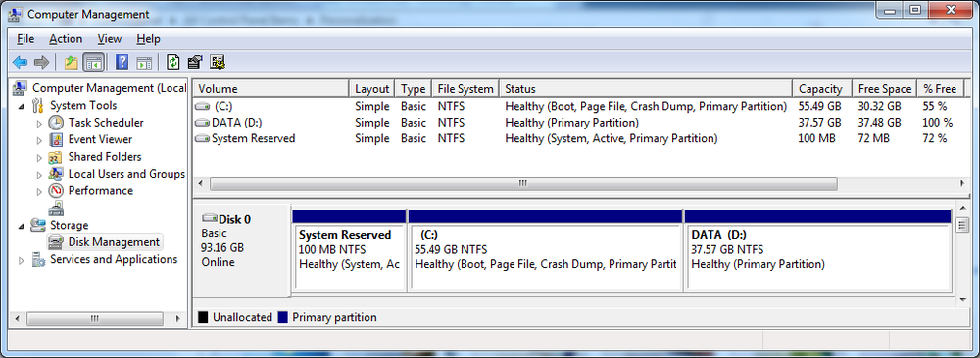
Task: Click the drive icon beside DATA (D:) row
Action: [x=203, y=123]
